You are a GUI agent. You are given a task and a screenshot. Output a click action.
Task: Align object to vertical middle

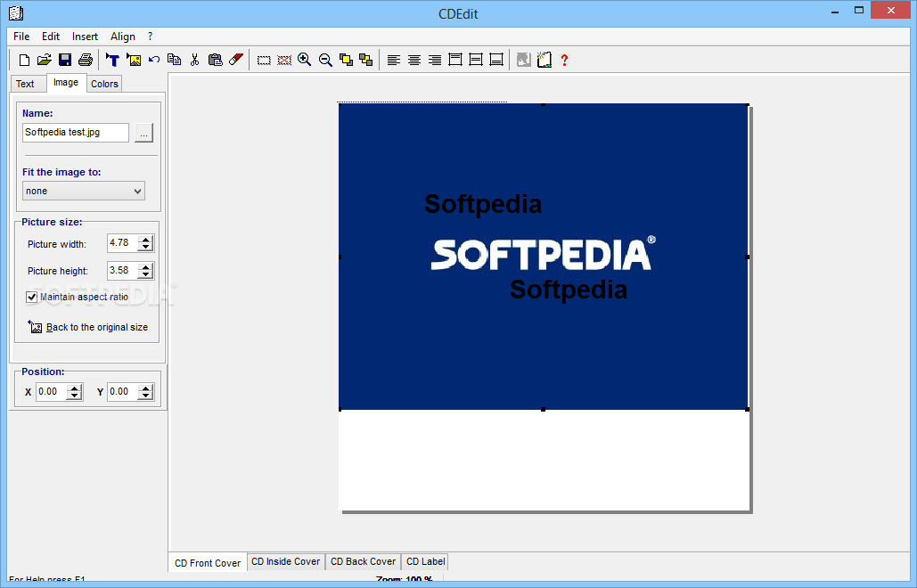pyautogui.click(x=476, y=60)
